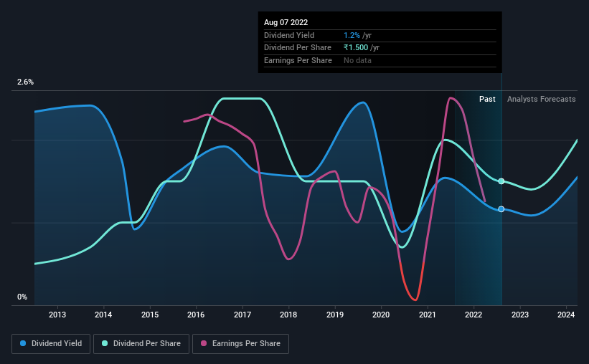Toggle the Dividend Yield legend button
This screenshot has height=364, width=589.
click(51, 344)
